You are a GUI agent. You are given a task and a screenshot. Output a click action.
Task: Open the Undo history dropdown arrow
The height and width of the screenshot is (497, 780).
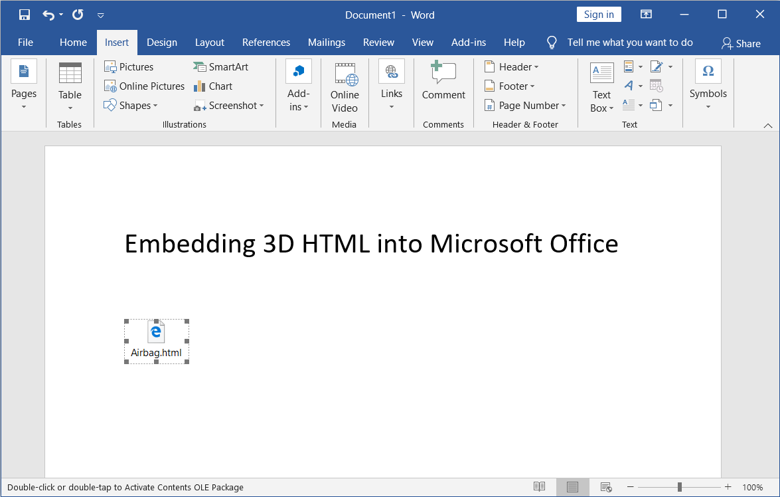(x=61, y=14)
